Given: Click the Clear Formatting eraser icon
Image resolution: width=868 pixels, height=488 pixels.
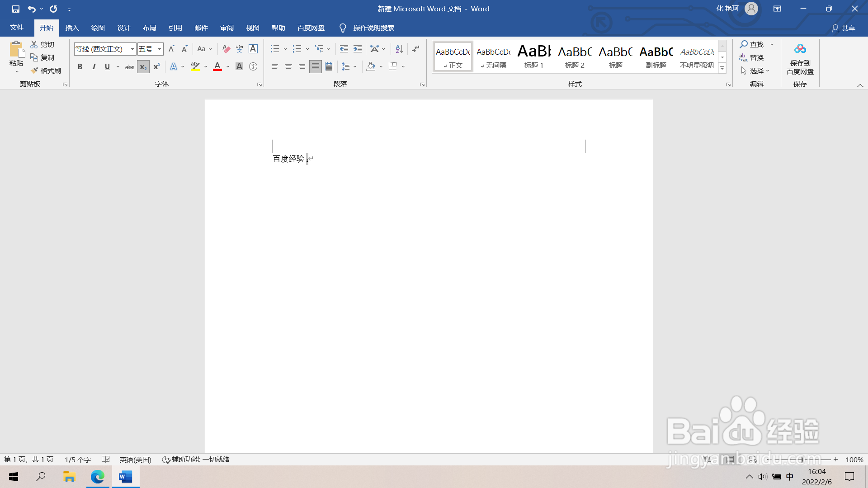Looking at the screenshot, I should pos(226,49).
